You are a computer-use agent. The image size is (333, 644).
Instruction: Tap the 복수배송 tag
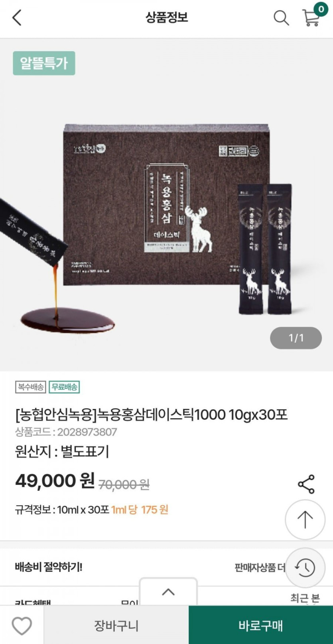[x=31, y=387]
